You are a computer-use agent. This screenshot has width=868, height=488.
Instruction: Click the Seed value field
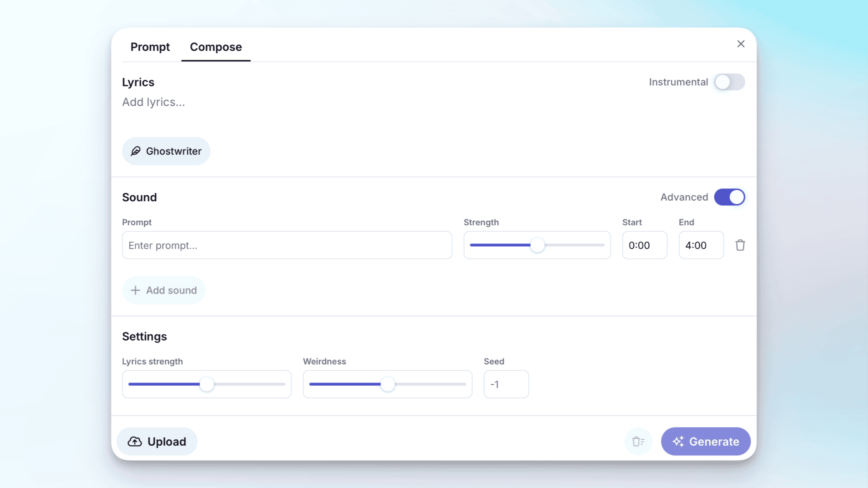coord(506,384)
